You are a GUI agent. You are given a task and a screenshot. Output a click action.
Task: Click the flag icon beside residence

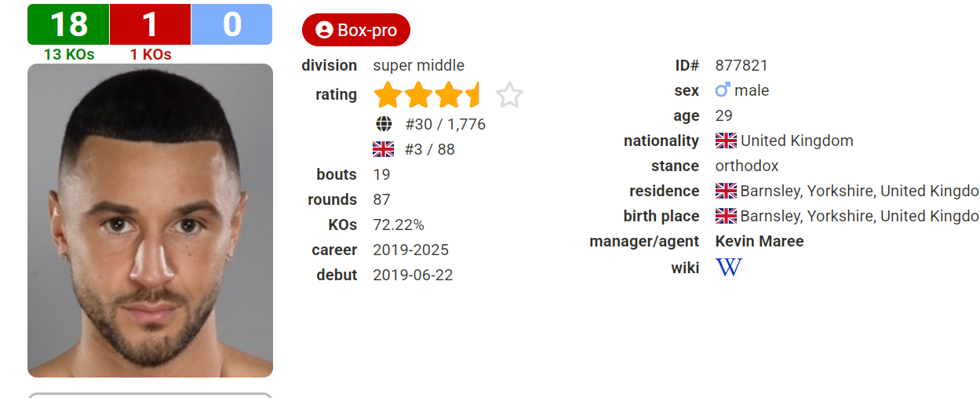(726, 191)
